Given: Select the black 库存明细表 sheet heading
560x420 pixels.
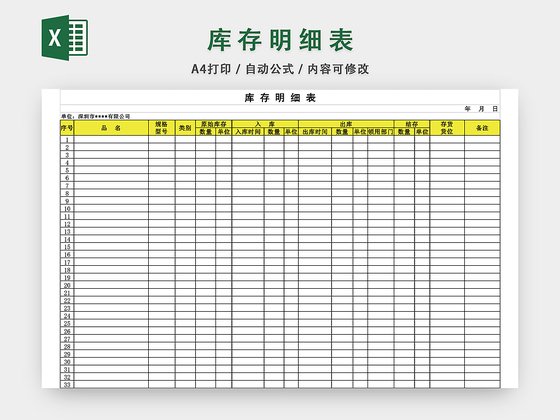Looking at the screenshot, I should click(x=280, y=98).
